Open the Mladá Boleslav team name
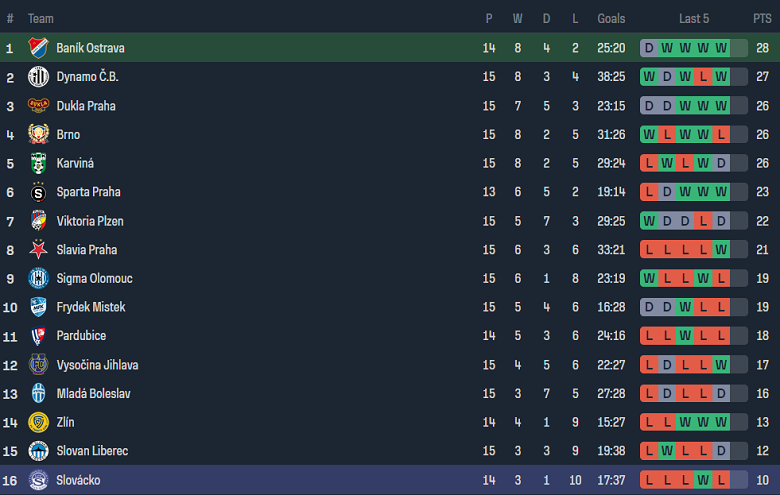The height and width of the screenshot is (495, 780). click(93, 394)
